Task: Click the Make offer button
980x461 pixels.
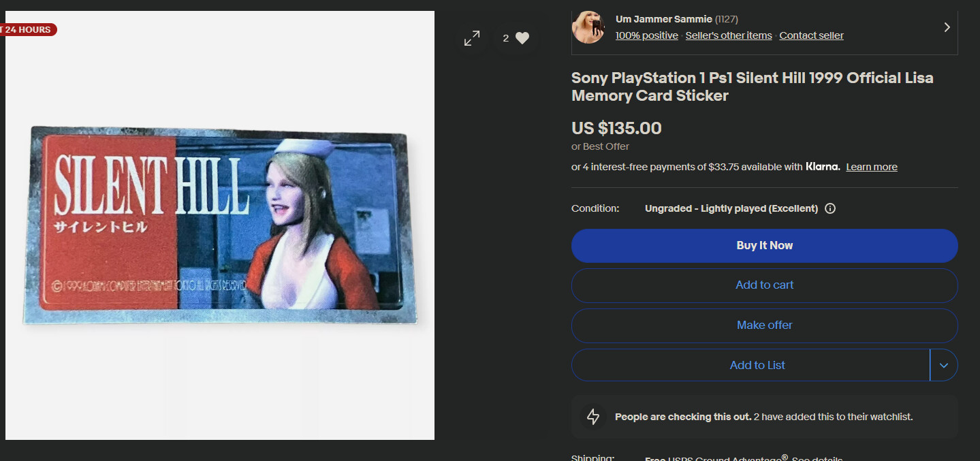Action: [765, 325]
